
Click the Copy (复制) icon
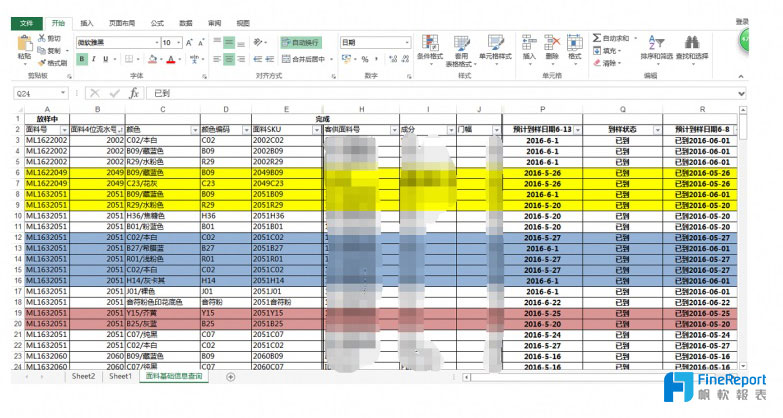tap(42, 50)
